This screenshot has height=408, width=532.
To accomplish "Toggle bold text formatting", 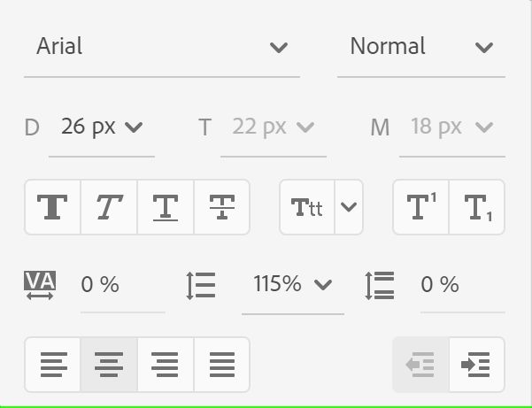I will pos(52,207).
